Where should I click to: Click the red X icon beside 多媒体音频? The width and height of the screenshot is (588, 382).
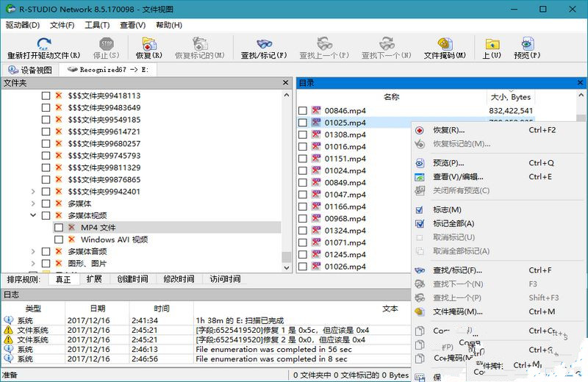tap(59, 251)
